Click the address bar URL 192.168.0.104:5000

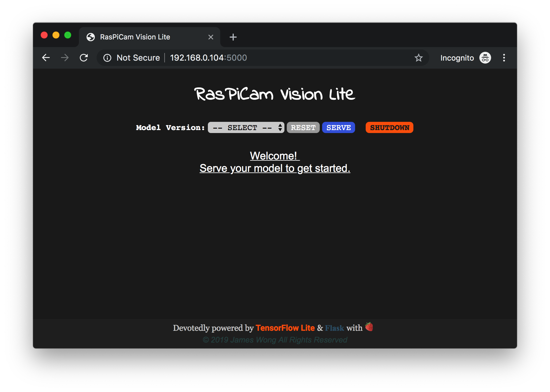208,58
